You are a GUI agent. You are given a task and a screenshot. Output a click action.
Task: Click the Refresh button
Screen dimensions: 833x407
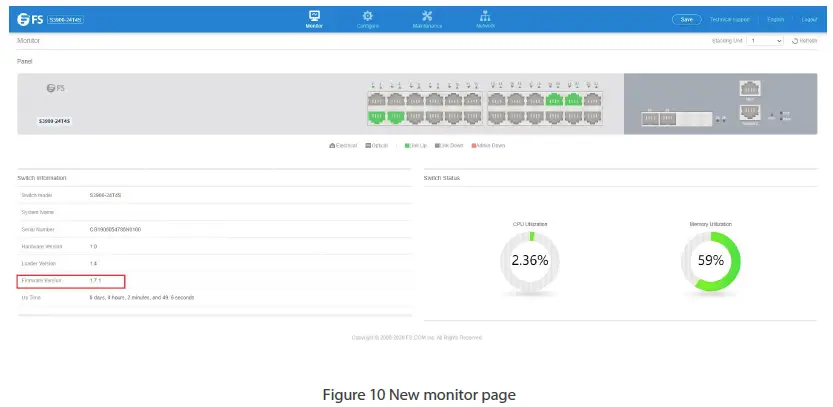point(804,41)
